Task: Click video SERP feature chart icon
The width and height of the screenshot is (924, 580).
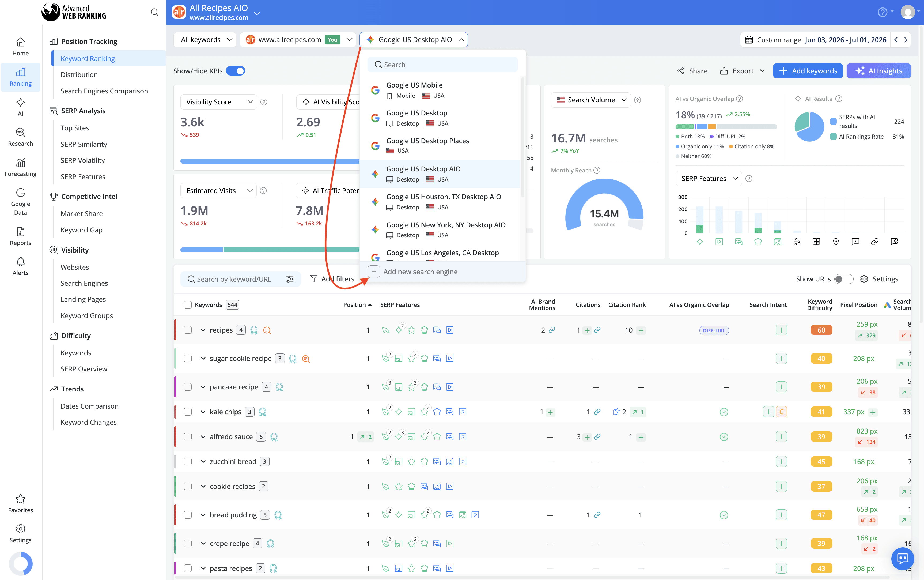Action: [719, 241]
